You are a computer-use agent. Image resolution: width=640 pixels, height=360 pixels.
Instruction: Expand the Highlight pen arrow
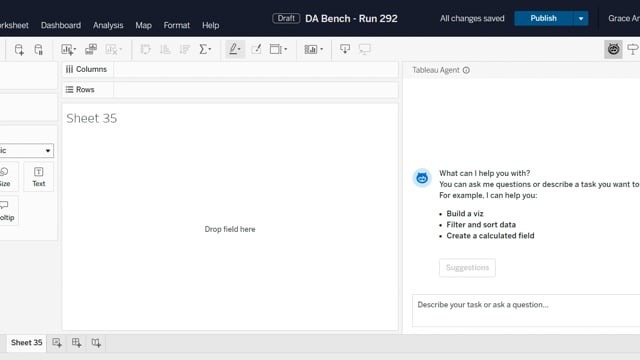coord(239,49)
